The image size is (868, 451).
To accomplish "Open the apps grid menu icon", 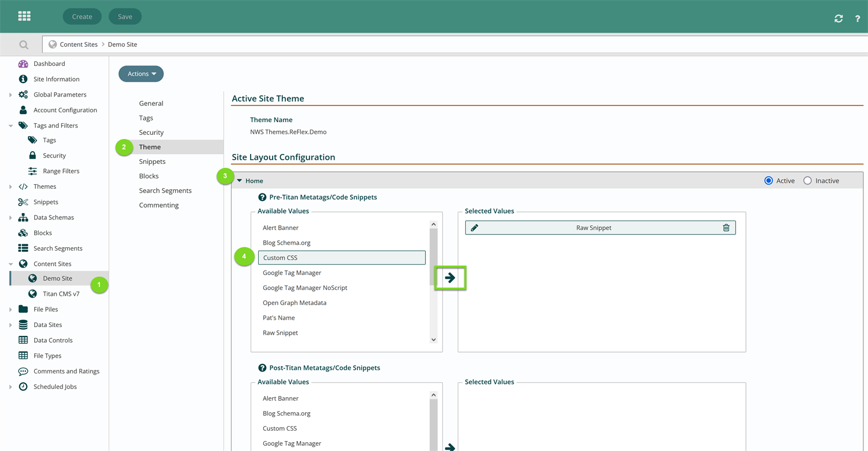I will (24, 16).
